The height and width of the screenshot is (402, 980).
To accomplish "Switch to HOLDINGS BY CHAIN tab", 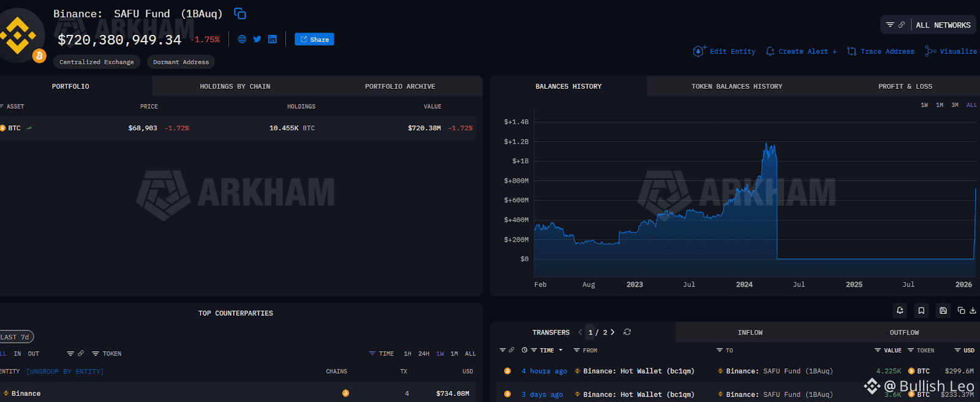I will point(235,86).
